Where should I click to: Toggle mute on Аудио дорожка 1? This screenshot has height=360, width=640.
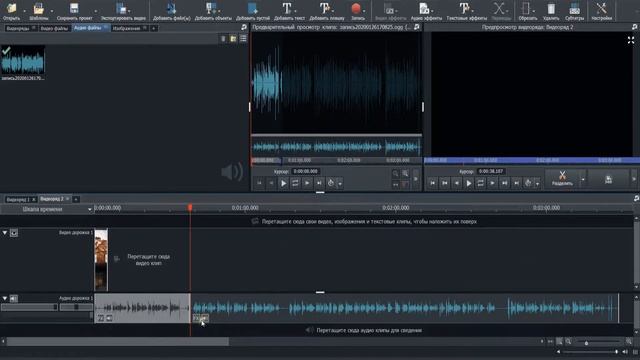coord(14,299)
